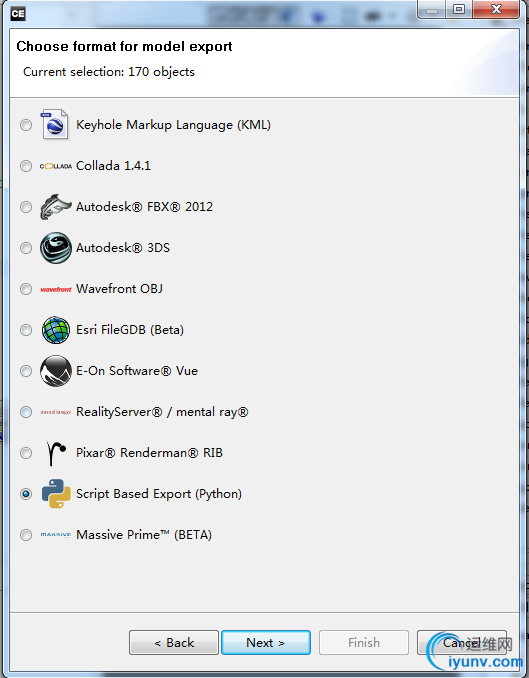Click the Autodesk 3DS label text
The image size is (529, 678).
pyautogui.click(x=123, y=248)
